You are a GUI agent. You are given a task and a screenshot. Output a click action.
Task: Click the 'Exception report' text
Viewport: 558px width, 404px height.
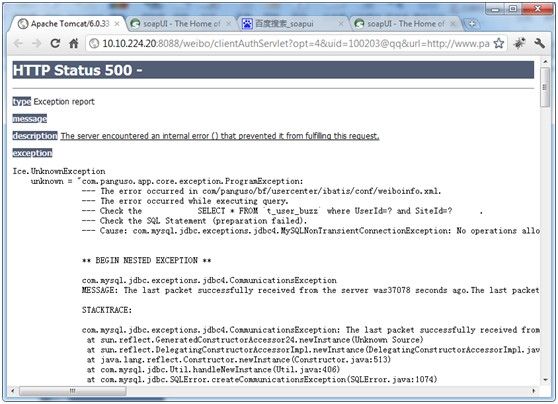[64, 102]
